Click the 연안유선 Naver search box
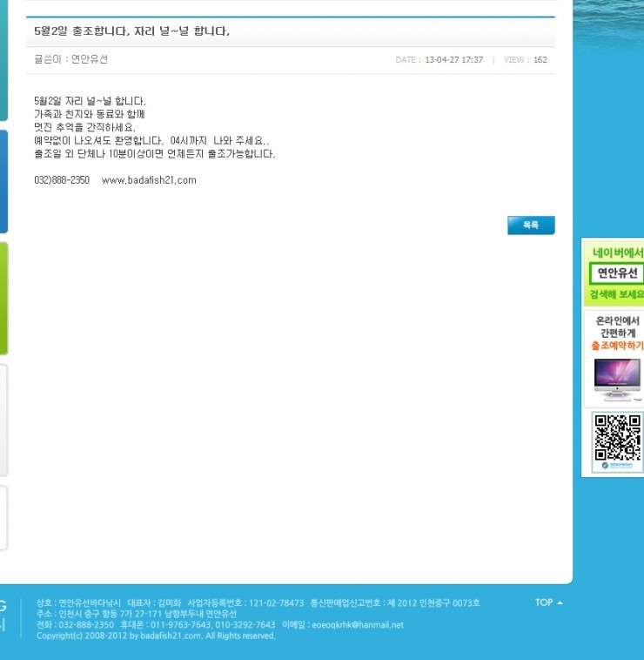644x660 pixels. tap(616, 273)
